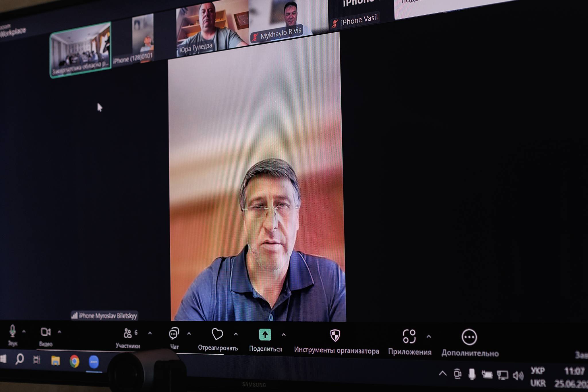
Task: Open Инструменты организатора shield icon
Action: pyautogui.click(x=335, y=335)
